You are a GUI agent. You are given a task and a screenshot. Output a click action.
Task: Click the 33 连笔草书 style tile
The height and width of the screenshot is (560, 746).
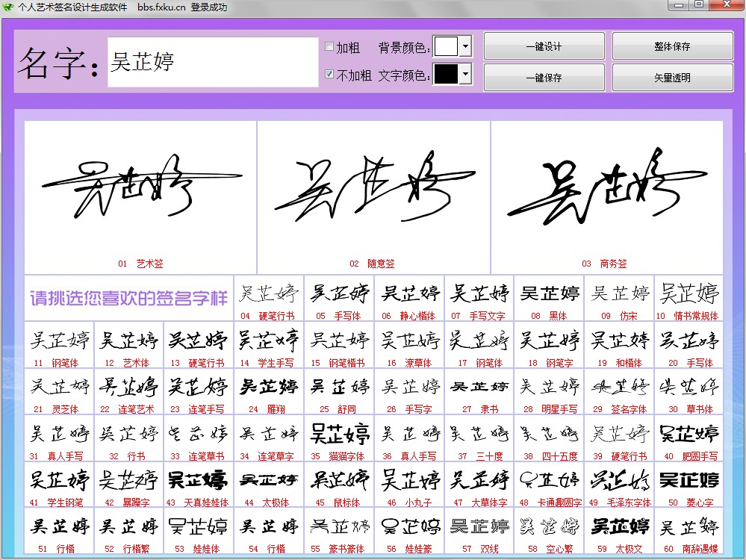click(x=199, y=438)
